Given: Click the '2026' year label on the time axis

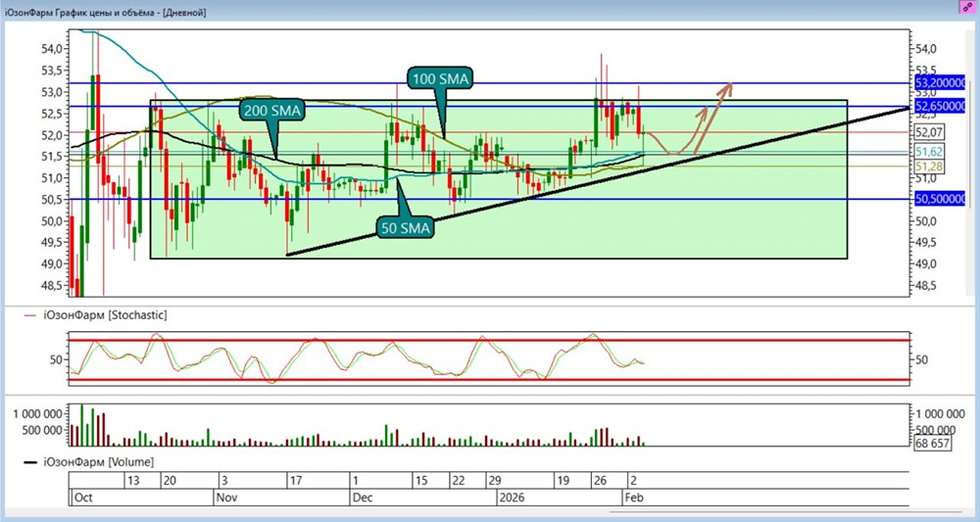Looking at the screenshot, I should (512, 498).
